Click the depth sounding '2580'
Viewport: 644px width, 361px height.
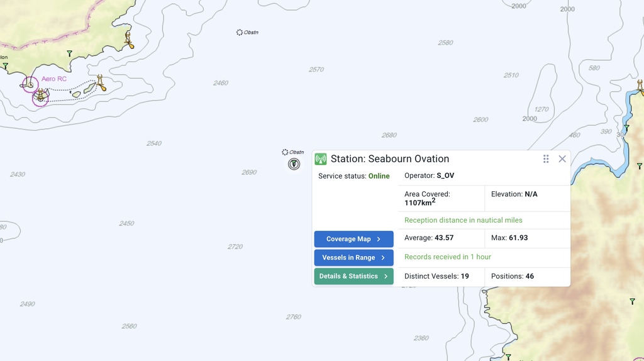tap(445, 43)
